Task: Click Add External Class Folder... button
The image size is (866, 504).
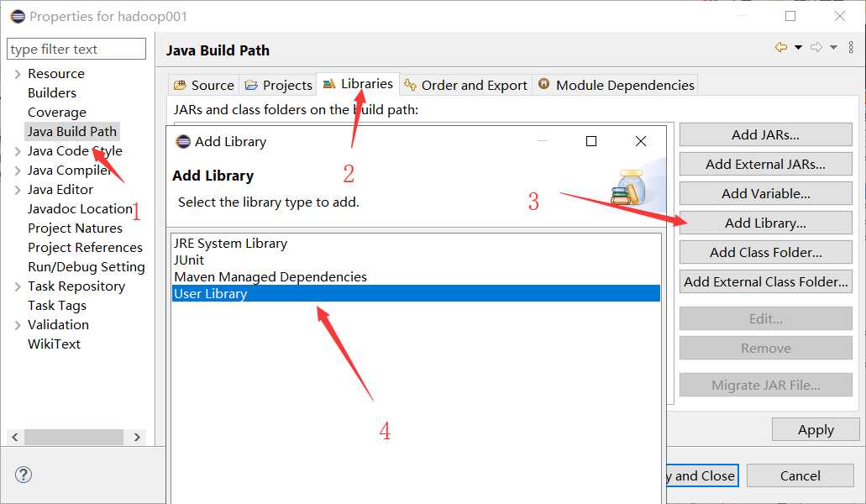Action: click(765, 281)
